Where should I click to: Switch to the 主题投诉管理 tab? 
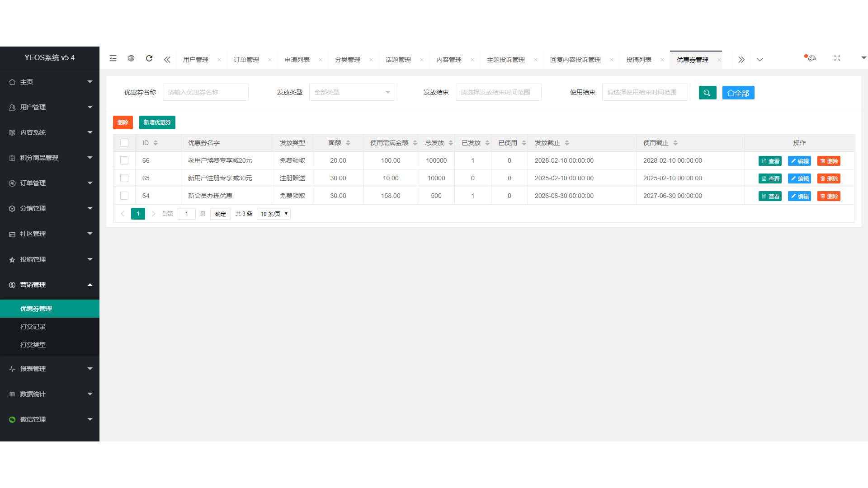pyautogui.click(x=505, y=60)
